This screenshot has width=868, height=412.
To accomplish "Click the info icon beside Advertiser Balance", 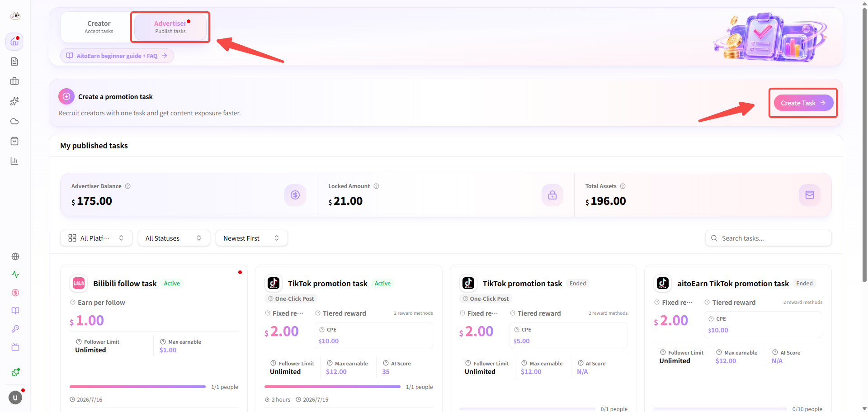I will 128,186.
